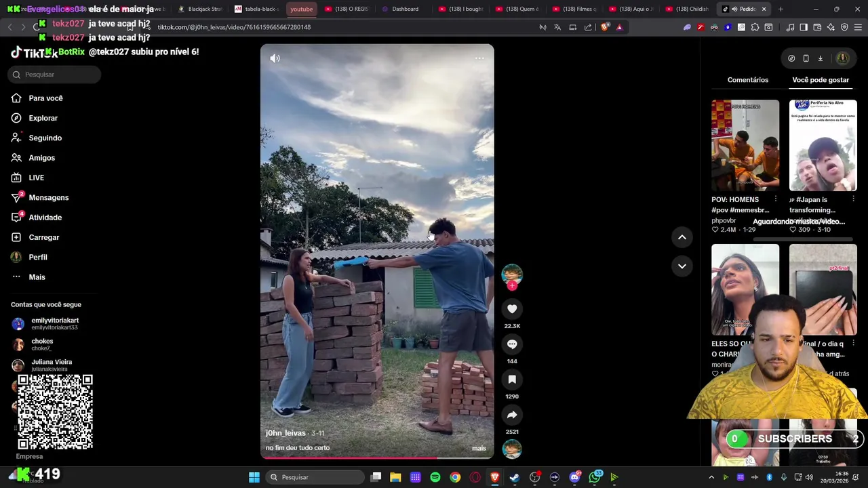The width and height of the screenshot is (868, 488).
Task: Click the TikTok Pesquisar search field
Action: [x=54, y=75]
